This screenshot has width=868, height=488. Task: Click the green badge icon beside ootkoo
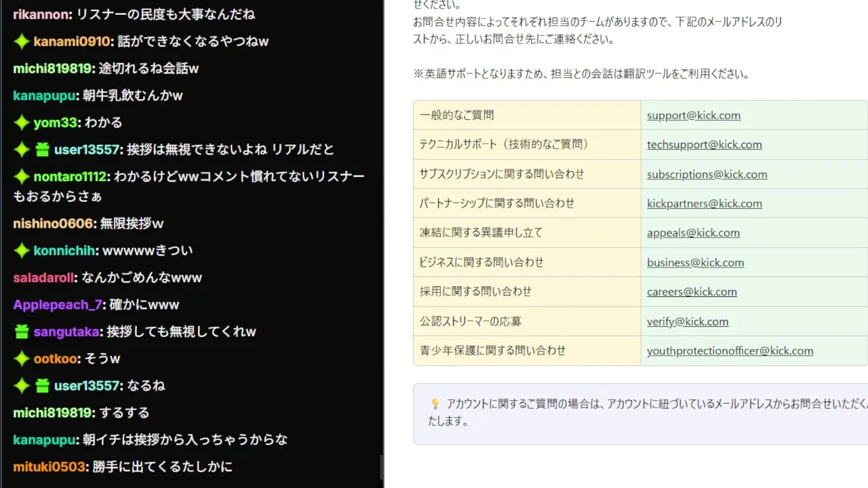(22, 359)
